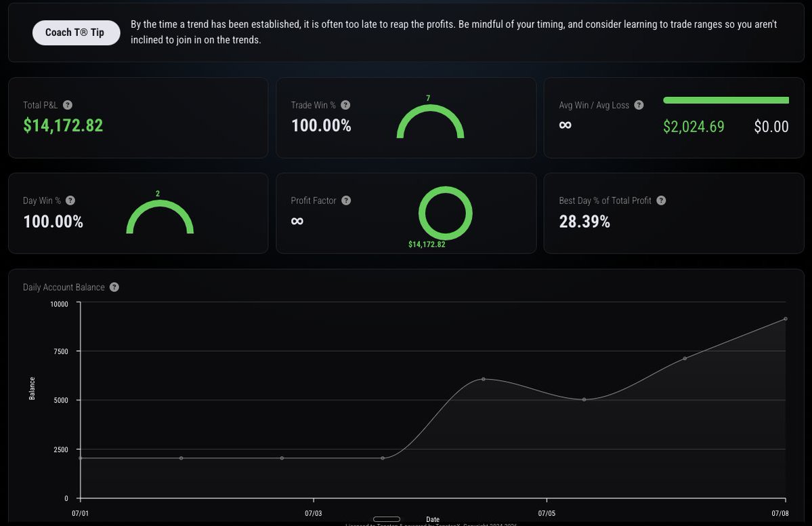Screen dimensions: 812x526
Task: Click the 07/03 date label on chart axis
Action: (x=314, y=514)
